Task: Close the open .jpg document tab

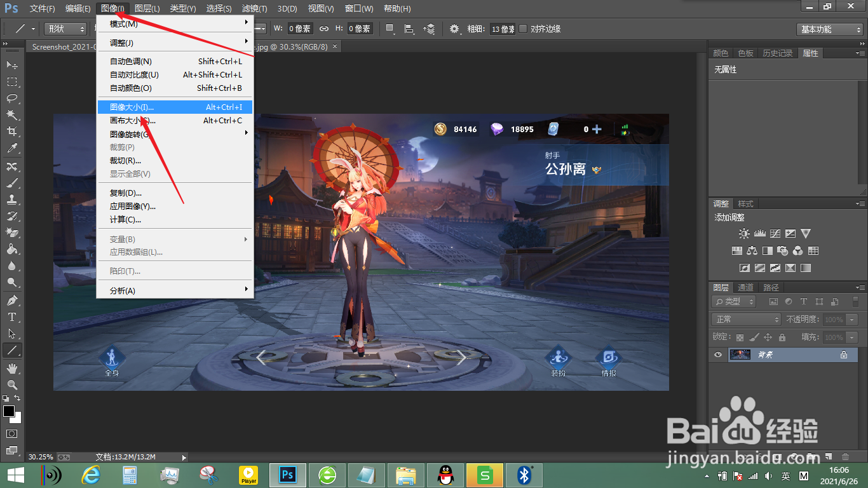Action: click(335, 46)
